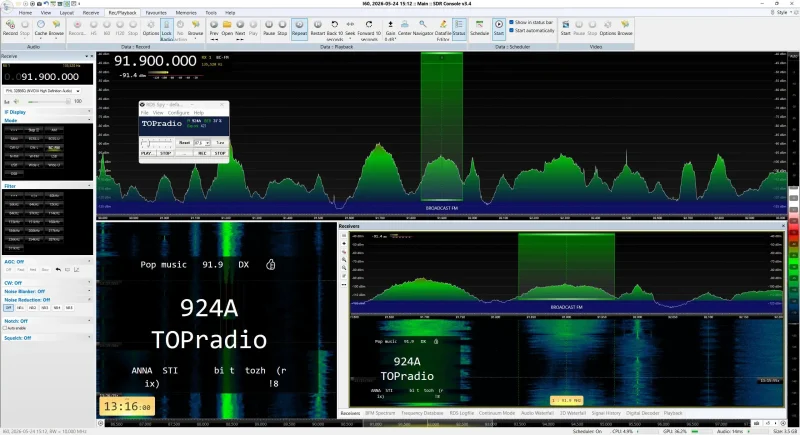Open the Memories ribbon tab
800x435 pixels.
[x=186, y=13]
